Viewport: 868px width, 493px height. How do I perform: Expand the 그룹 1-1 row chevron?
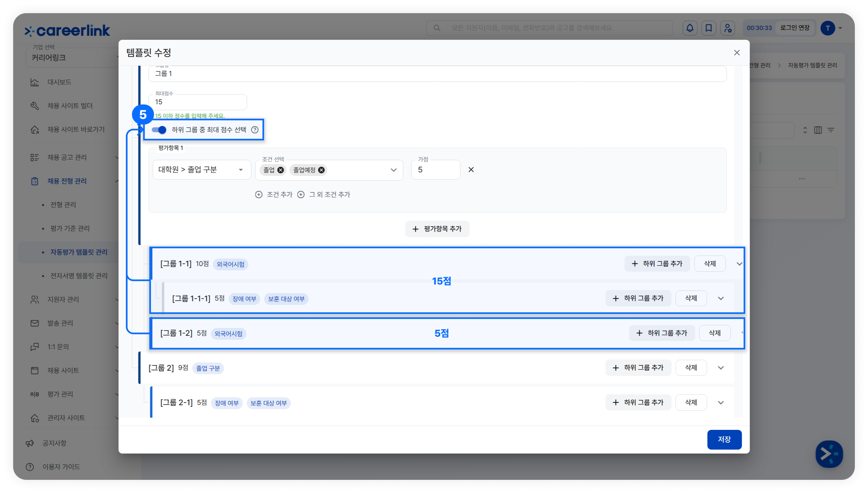click(x=739, y=264)
